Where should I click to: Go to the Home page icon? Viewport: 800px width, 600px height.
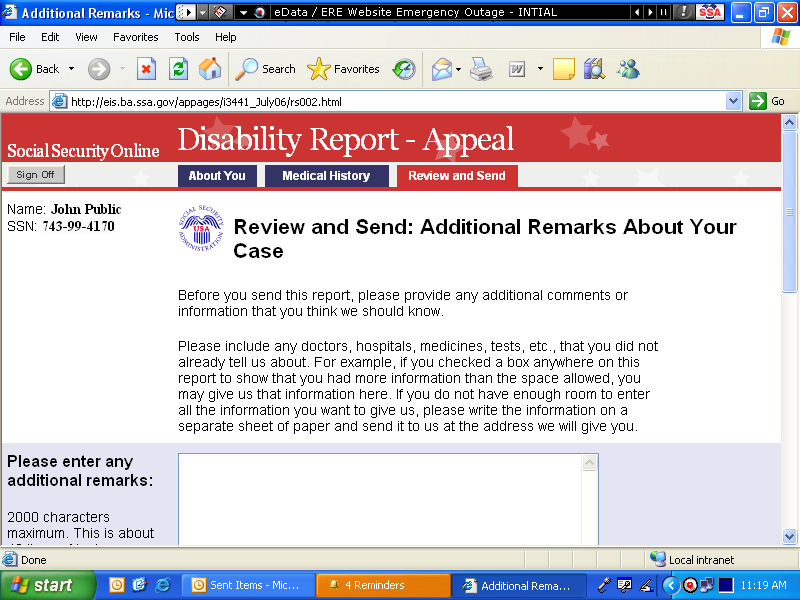pos(210,69)
